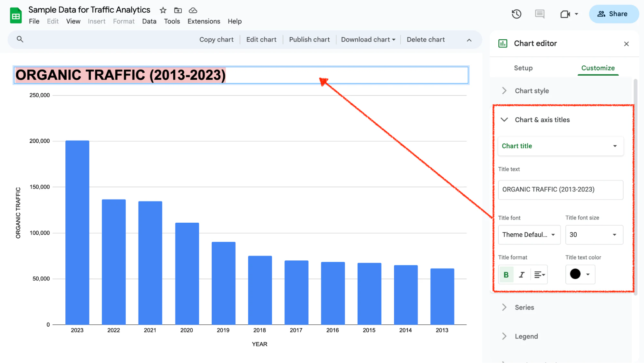This screenshot has width=644, height=363.
Task: Select the chart title ORGANIC TRAFFIC (2013-2023)
Action: pyautogui.click(x=120, y=75)
